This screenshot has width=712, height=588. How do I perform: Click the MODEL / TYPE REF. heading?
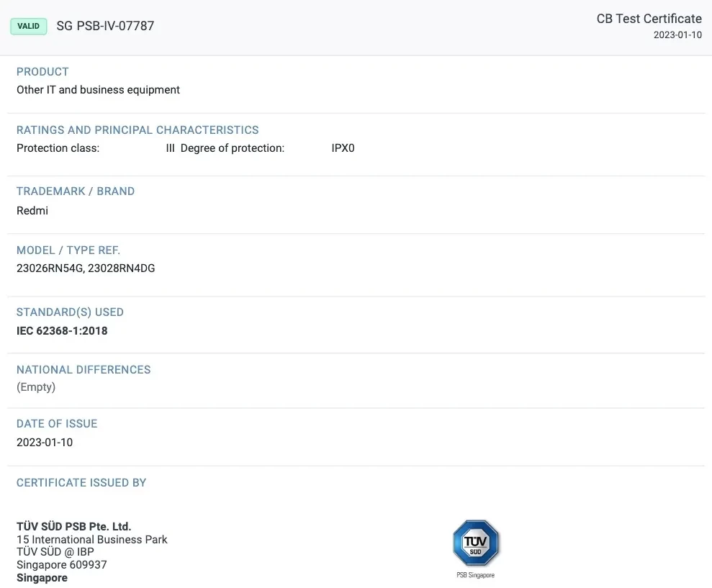[x=68, y=250]
